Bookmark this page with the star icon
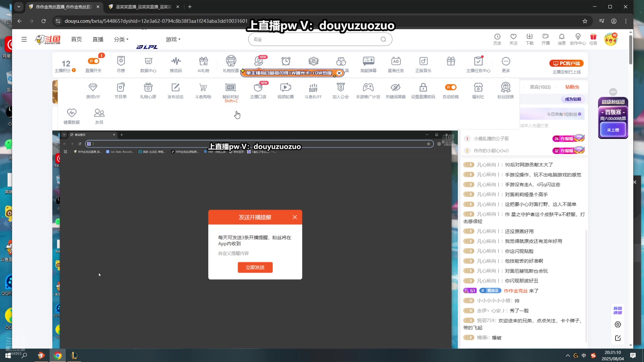This screenshot has width=644, height=362. click(585, 21)
